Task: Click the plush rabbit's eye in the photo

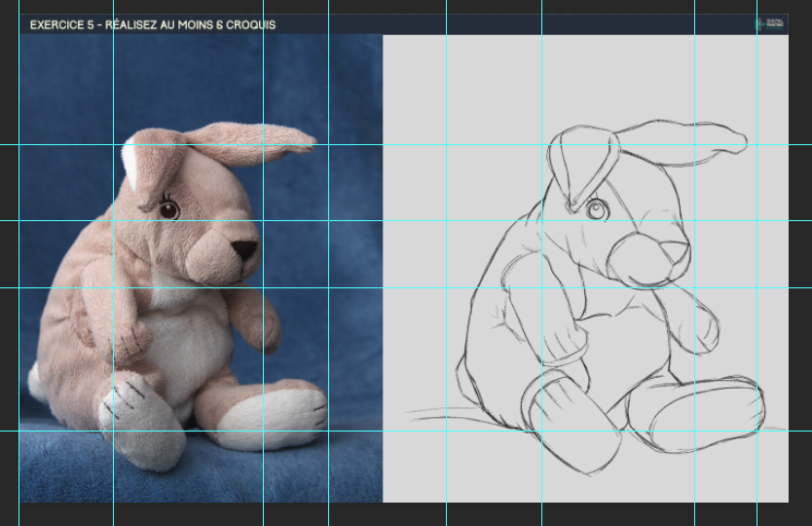Action: click(169, 208)
